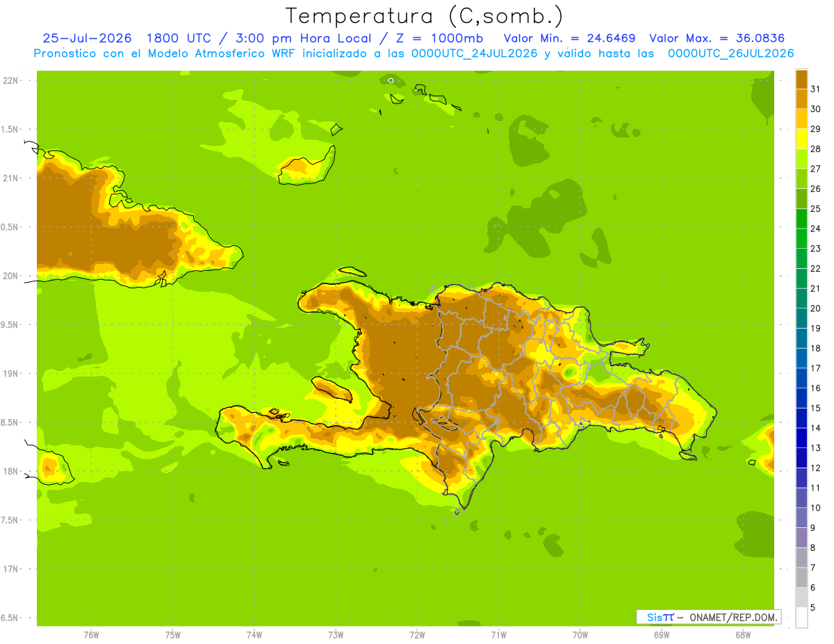Select the "0000UTC_26JUL2026" valid-until time

pyautogui.click(x=731, y=53)
